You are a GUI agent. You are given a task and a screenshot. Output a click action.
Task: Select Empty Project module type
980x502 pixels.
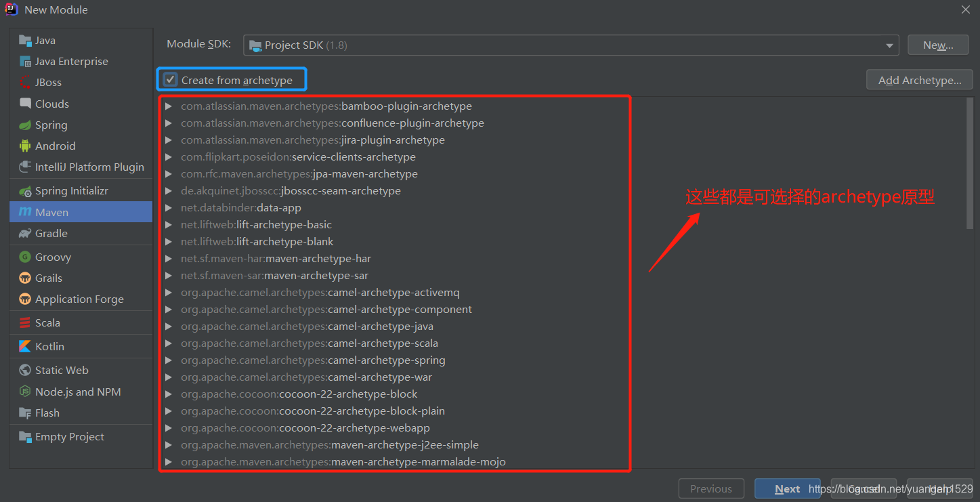pos(81,436)
